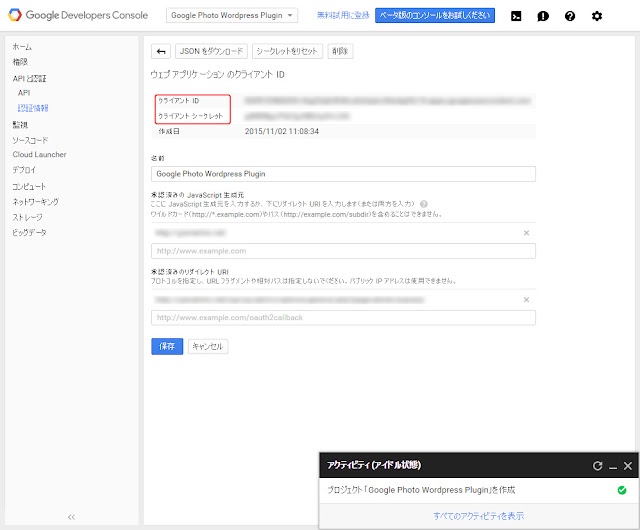Screen dimensions: 640x530
Task: Open Cloud Launcher in sidebar
Action: click(39, 154)
